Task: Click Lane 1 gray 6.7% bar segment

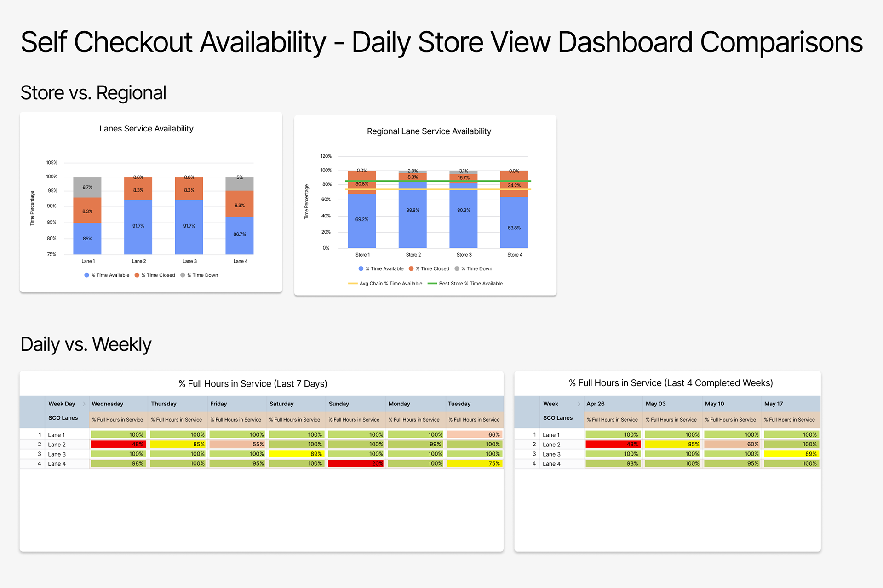Action: pos(87,188)
